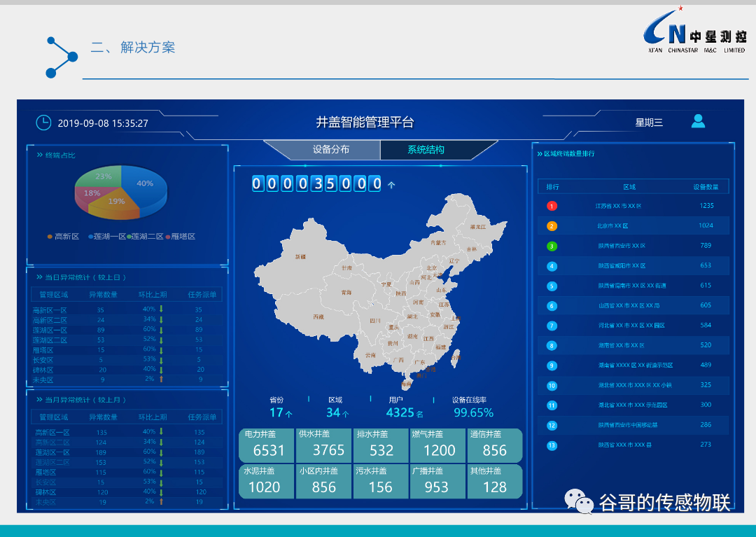
Task: Open the 电力井盖 statistics tile
Action: [265, 445]
